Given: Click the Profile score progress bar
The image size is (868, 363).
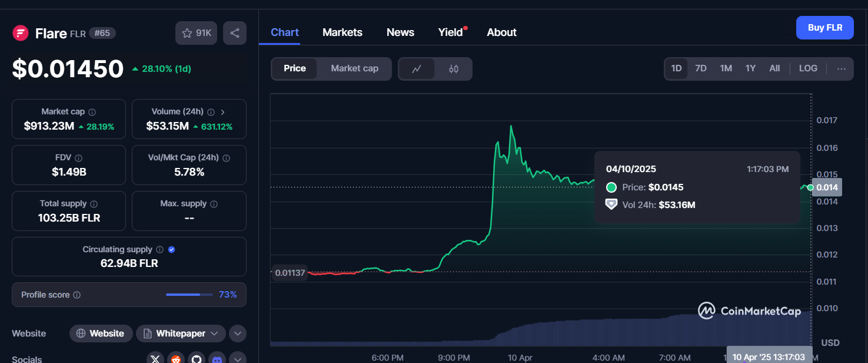Looking at the screenshot, I should coord(189,295).
